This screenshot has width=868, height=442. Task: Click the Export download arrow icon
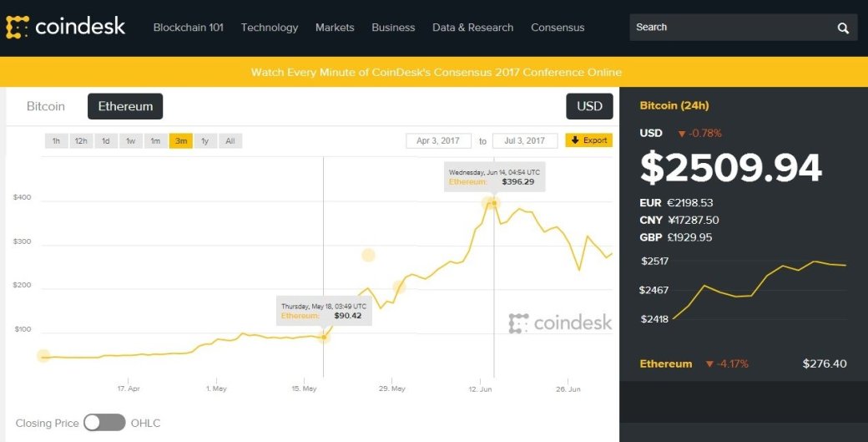[575, 140]
